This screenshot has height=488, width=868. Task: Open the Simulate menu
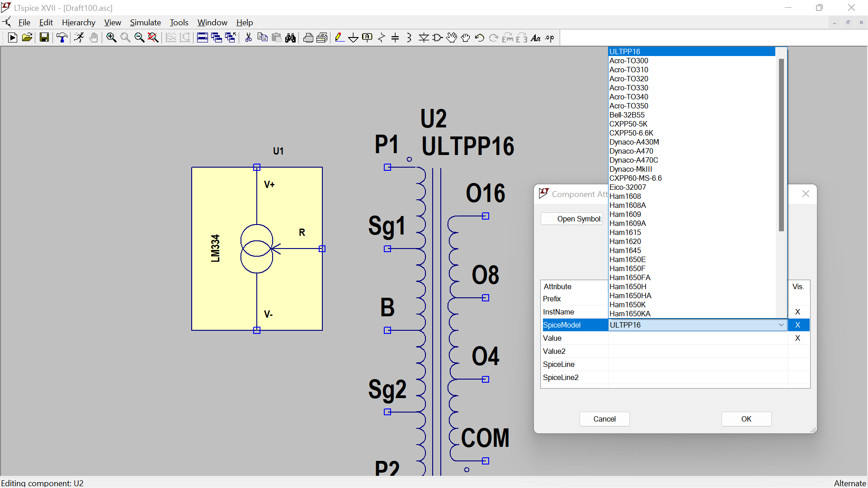(145, 23)
